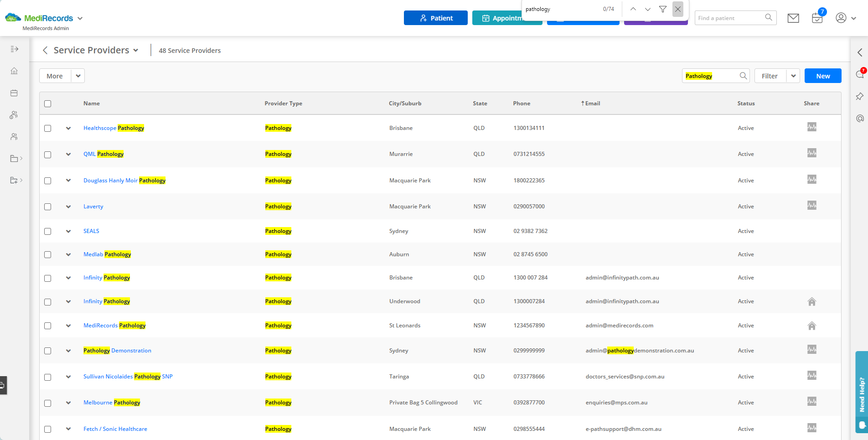Image resolution: width=868 pixels, height=440 pixels.
Task: Open find bar filter funnel icon
Action: point(663,9)
